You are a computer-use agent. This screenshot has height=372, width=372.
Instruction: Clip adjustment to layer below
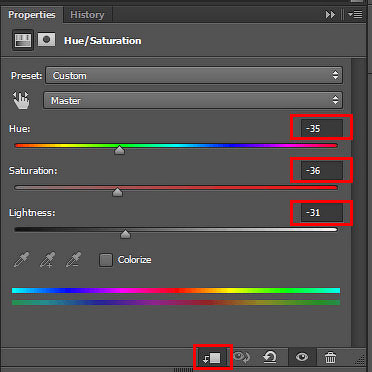[212, 358]
